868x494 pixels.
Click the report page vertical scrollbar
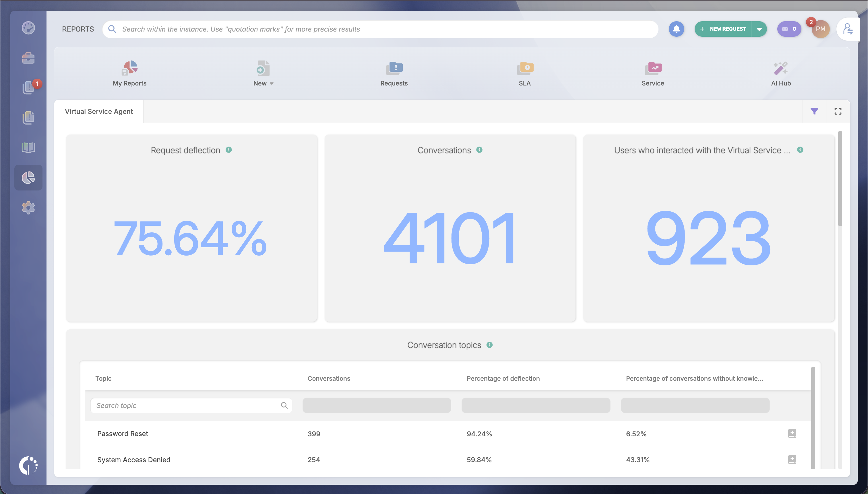pos(840,178)
